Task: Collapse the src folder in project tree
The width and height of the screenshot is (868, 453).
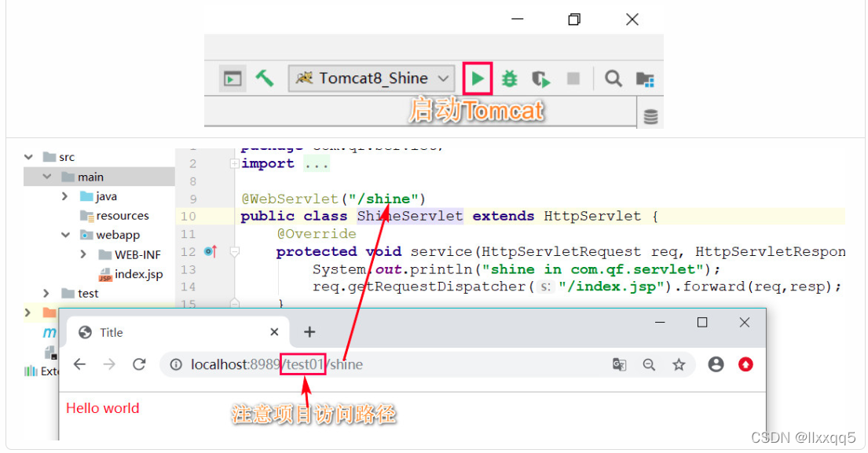Action: [29, 157]
